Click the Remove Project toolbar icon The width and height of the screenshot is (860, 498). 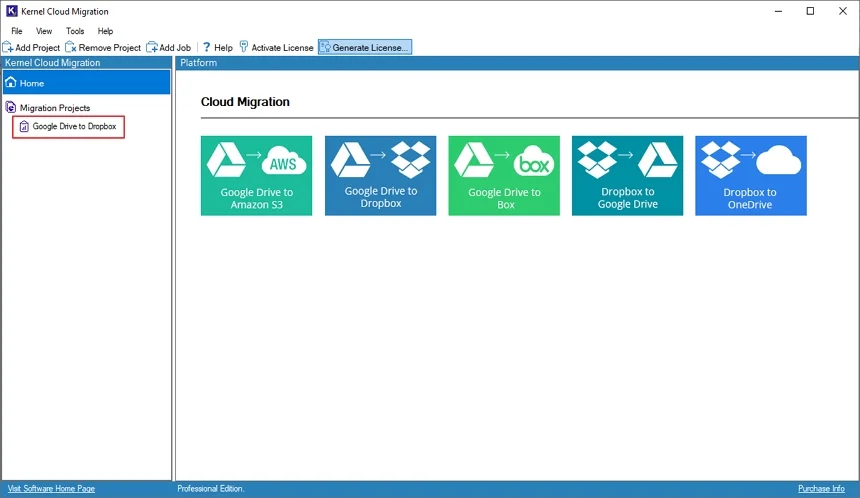coord(71,48)
